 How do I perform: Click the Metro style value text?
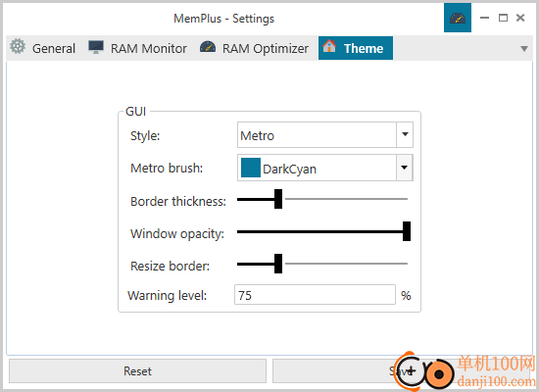[x=257, y=136]
